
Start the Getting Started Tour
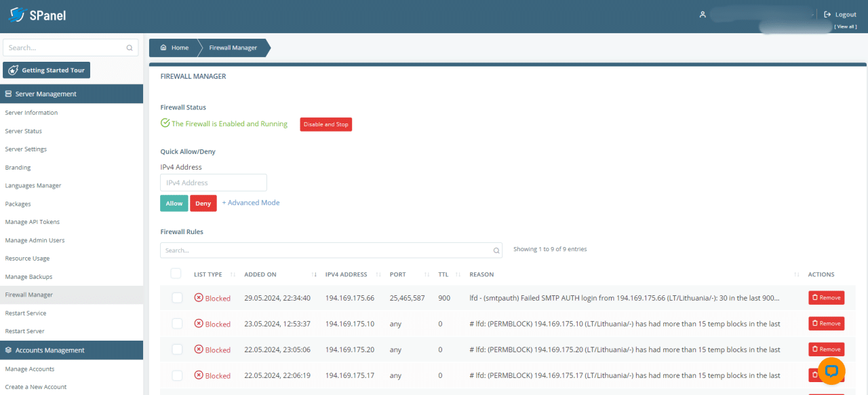pos(46,71)
